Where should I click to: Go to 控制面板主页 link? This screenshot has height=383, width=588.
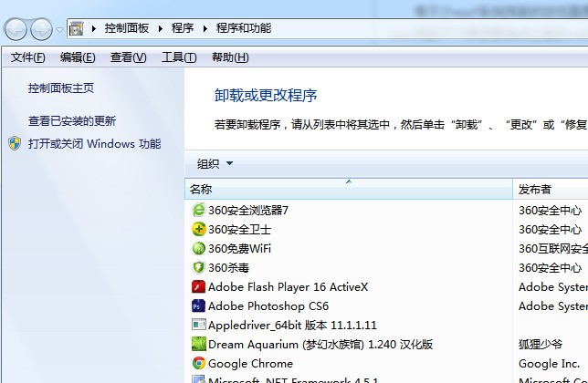61,88
